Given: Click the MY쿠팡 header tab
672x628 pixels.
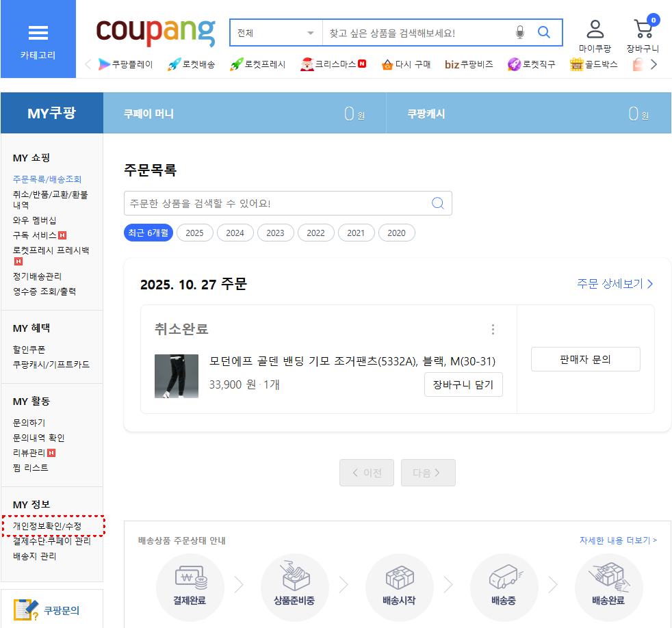Looking at the screenshot, I should tap(52, 113).
